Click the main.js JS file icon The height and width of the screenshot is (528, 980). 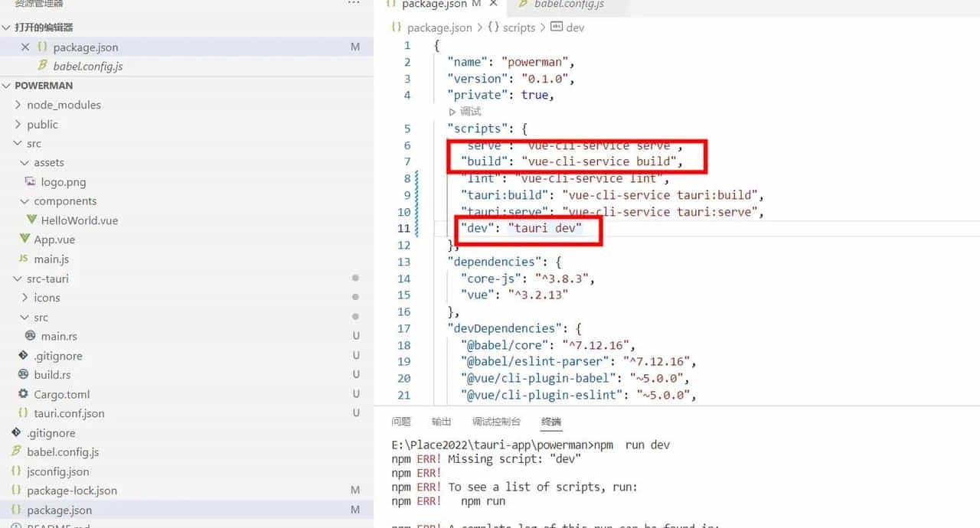[x=24, y=259]
